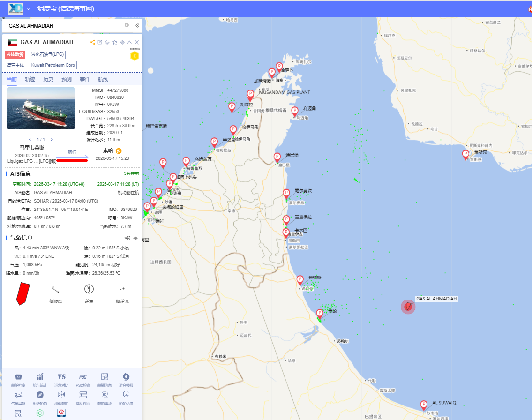Toggle the tag marker icon for ship
The width and height of the screenshot is (532, 420).
coord(107,42)
